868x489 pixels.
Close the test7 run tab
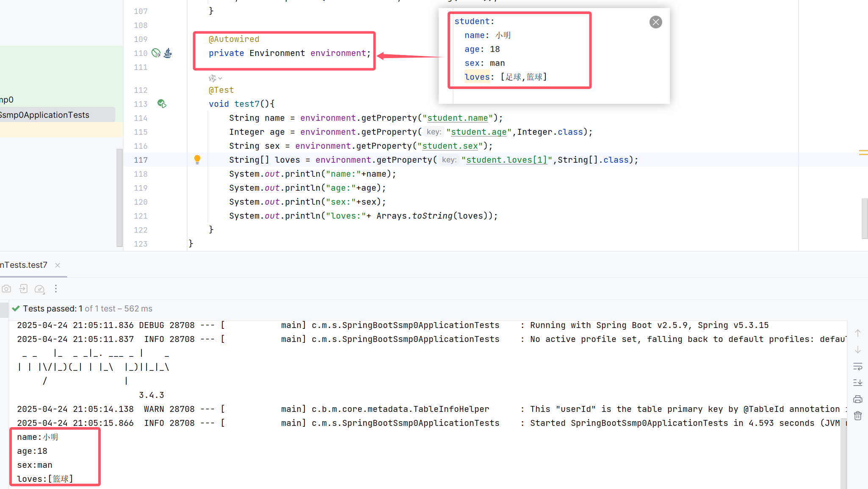pos(58,265)
